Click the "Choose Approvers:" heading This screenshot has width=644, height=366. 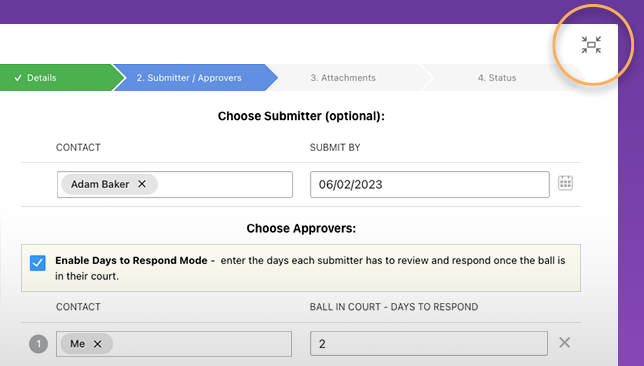301,228
